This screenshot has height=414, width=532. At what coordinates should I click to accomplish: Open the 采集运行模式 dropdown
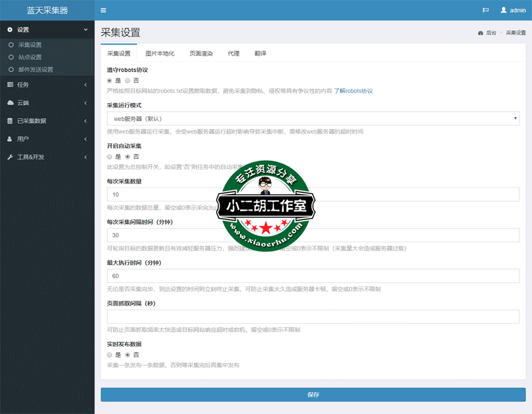(313, 118)
